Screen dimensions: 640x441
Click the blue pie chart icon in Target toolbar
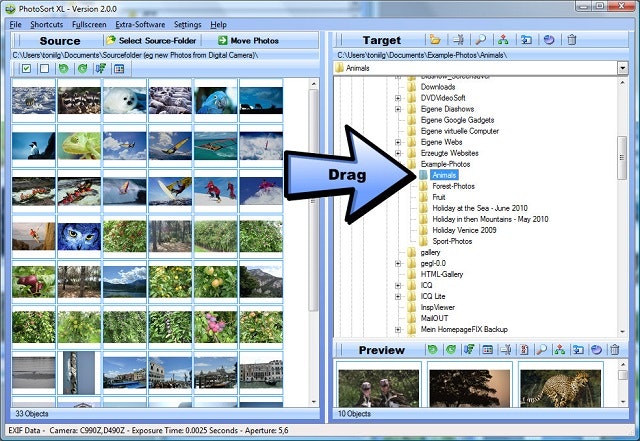click(549, 40)
